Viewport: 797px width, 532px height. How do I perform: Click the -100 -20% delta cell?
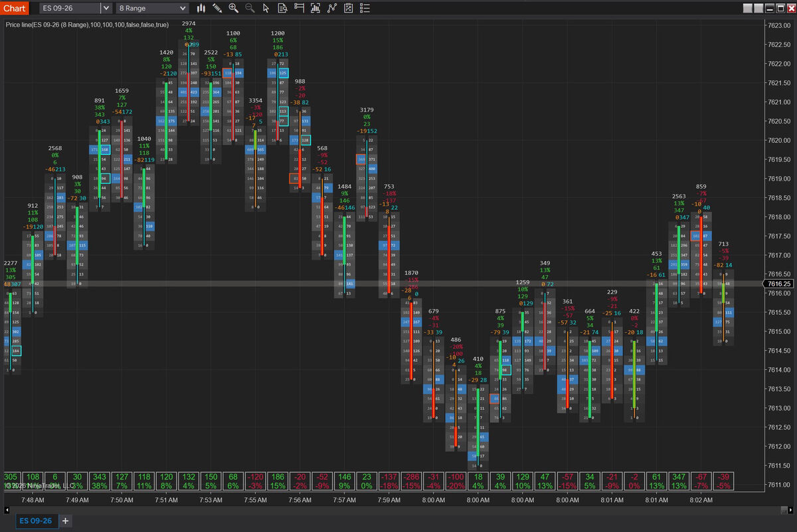pos(456,481)
